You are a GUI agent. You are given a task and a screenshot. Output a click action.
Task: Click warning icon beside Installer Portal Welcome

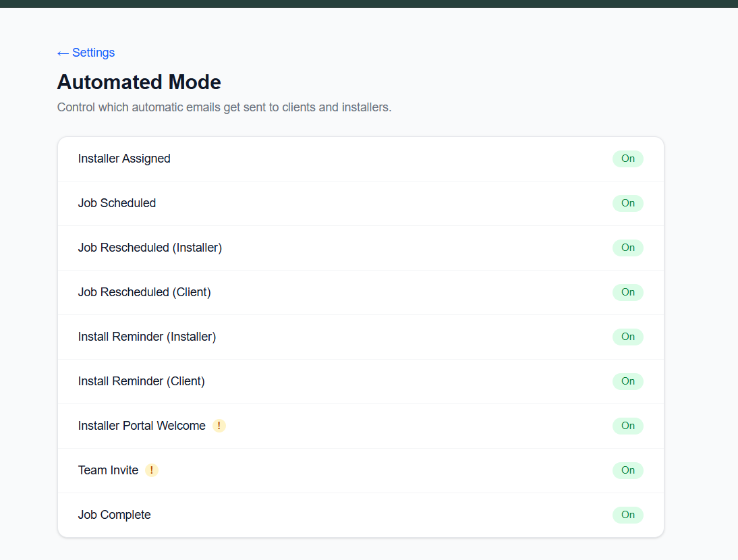pyautogui.click(x=219, y=426)
